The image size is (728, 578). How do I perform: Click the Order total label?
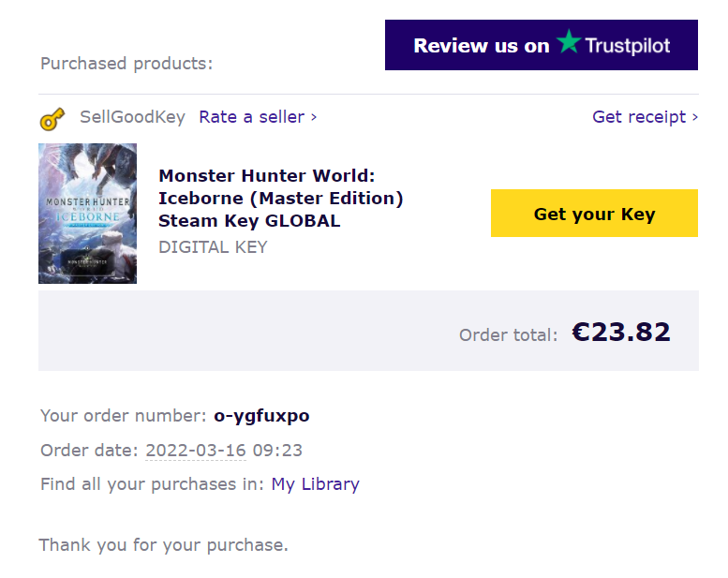pyautogui.click(x=508, y=334)
